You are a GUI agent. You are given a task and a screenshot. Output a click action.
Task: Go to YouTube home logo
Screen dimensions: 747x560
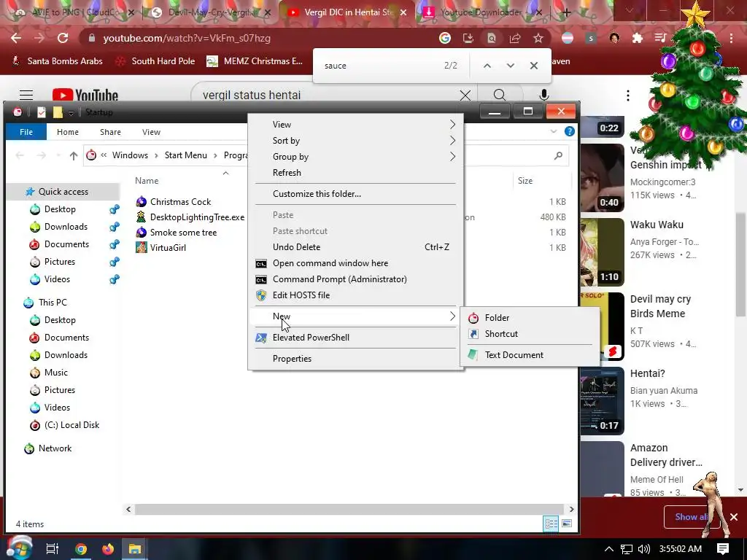[x=85, y=95]
